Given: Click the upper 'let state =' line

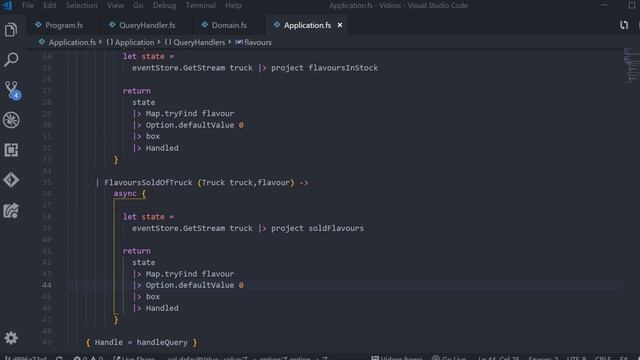Looking at the screenshot, I should 149,56.
